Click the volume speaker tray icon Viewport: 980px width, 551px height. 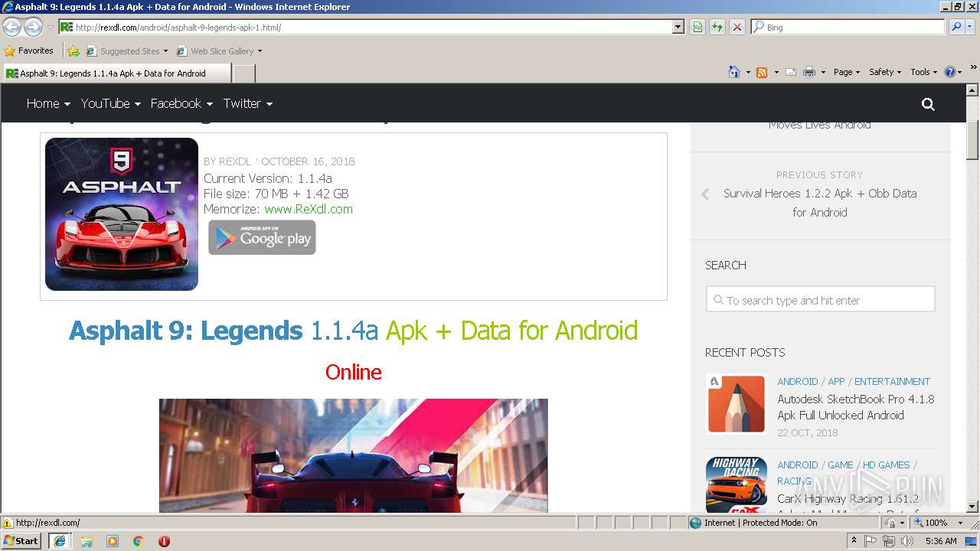pos(906,541)
